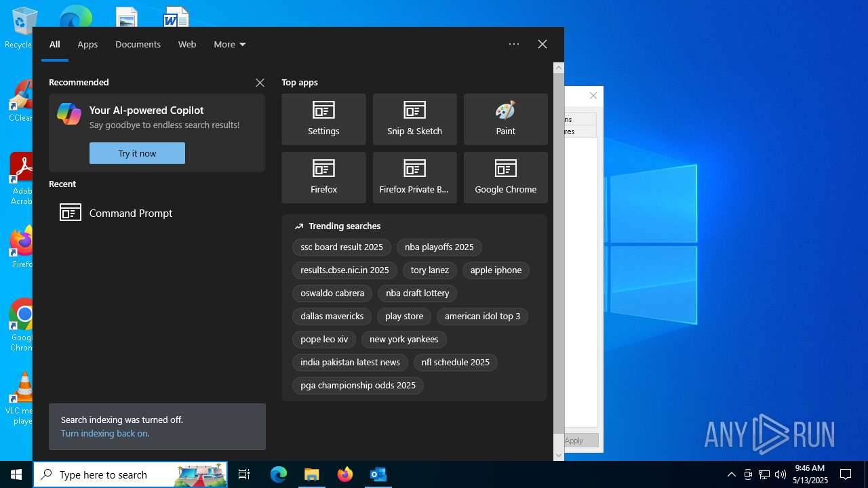
Task: Search trending ssc board result 2025
Action: 342,247
